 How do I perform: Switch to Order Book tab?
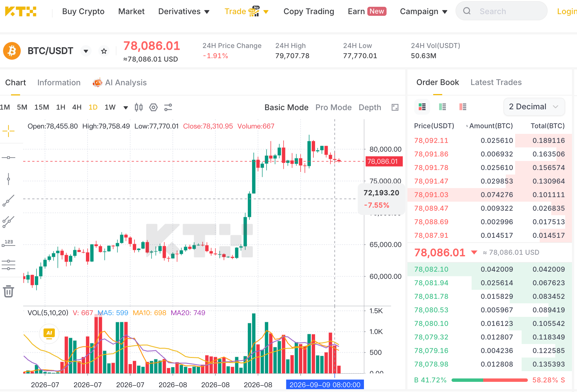437,82
